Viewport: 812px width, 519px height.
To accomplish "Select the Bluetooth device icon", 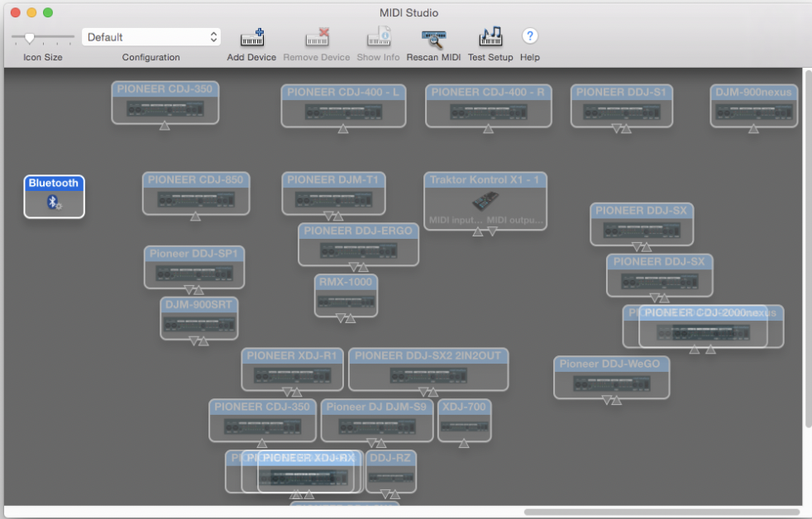I will [x=55, y=197].
